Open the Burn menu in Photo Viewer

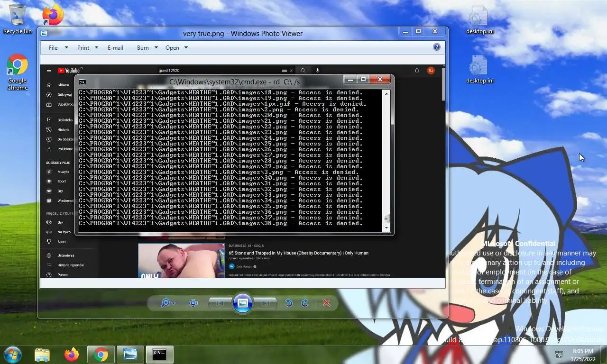pos(143,48)
